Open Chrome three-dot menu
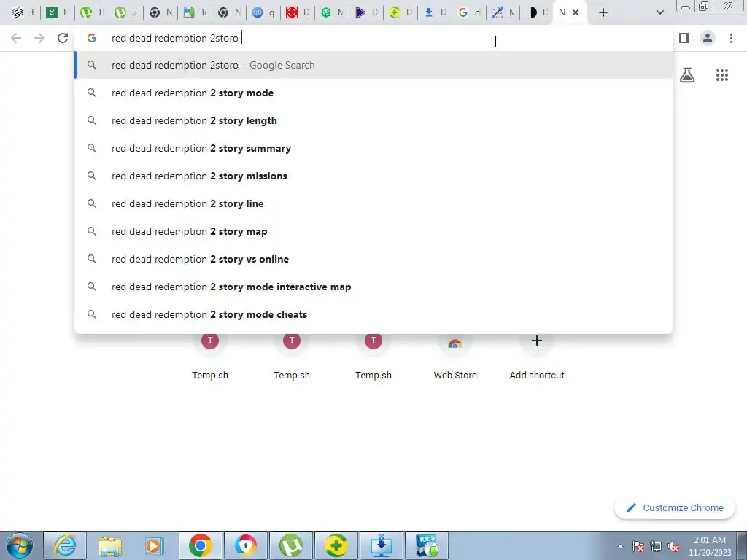This screenshot has height=560, width=747. pyautogui.click(x=731, y=38)
